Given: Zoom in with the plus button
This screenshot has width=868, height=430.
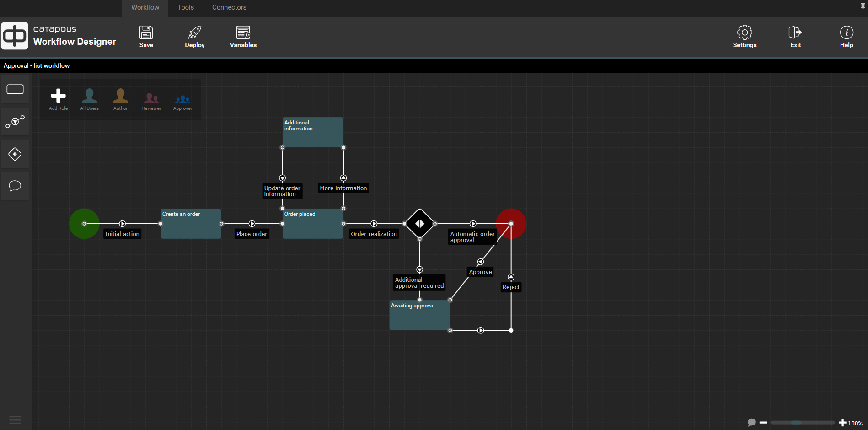Looking at the screenshot, I should tap(842, 423).
